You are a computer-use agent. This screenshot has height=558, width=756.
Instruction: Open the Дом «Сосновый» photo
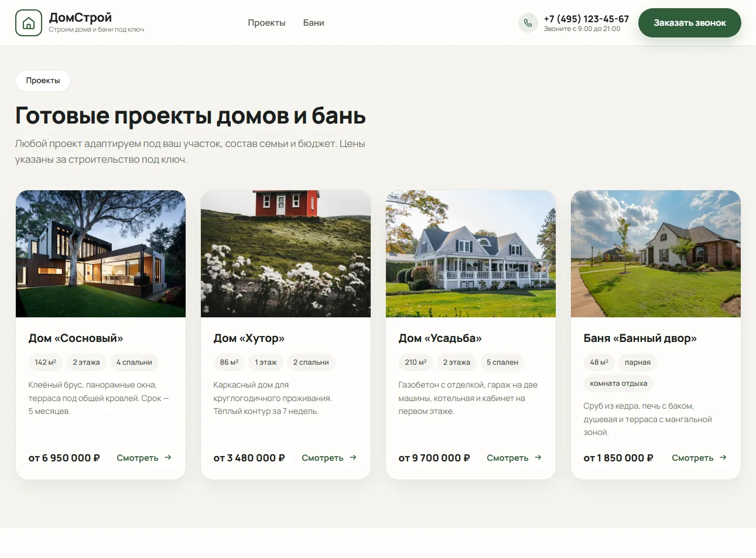[101, 254]
